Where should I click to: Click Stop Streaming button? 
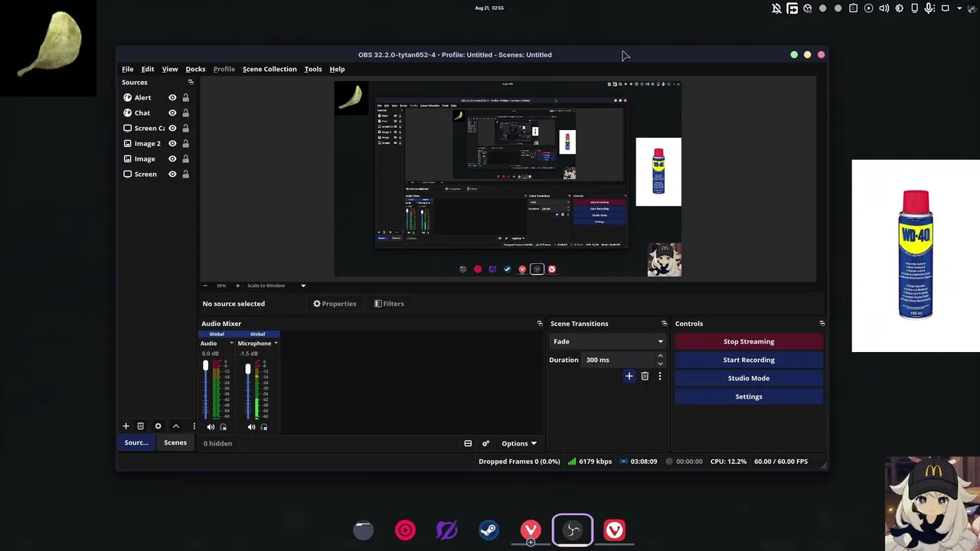tap(749, 341)
